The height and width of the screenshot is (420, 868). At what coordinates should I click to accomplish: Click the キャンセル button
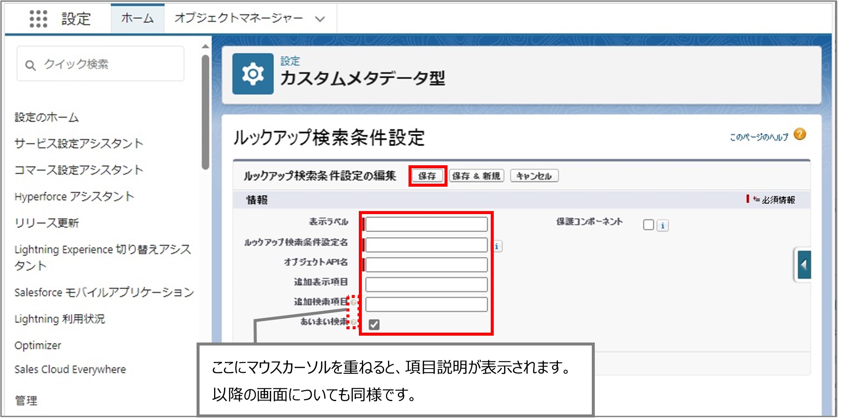click(x=534, y=176)
